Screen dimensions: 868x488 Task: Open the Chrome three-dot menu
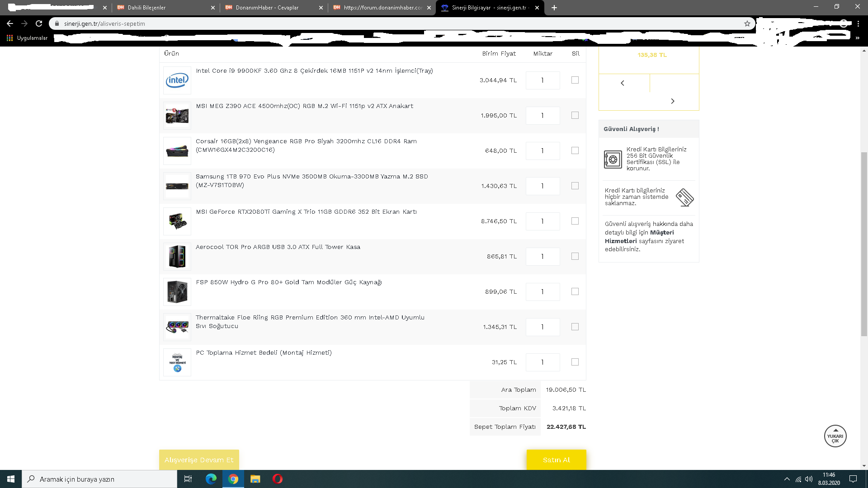(858, 23)
